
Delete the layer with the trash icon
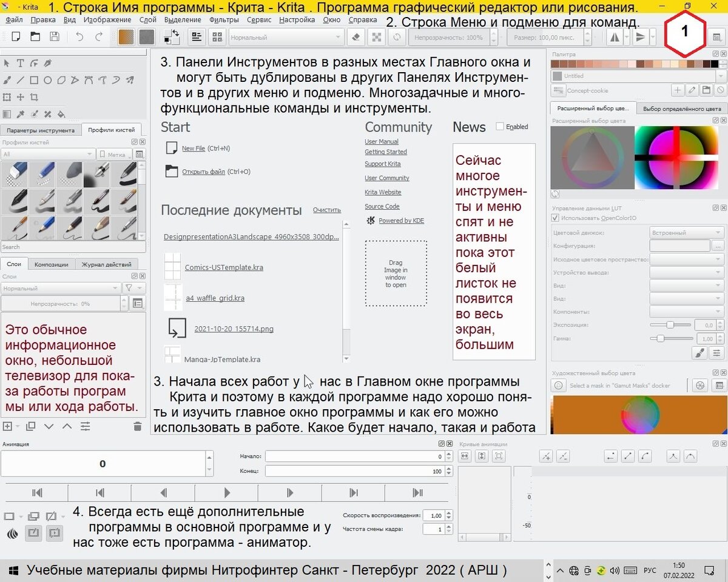pyautogui.click(x=137, y=426)
